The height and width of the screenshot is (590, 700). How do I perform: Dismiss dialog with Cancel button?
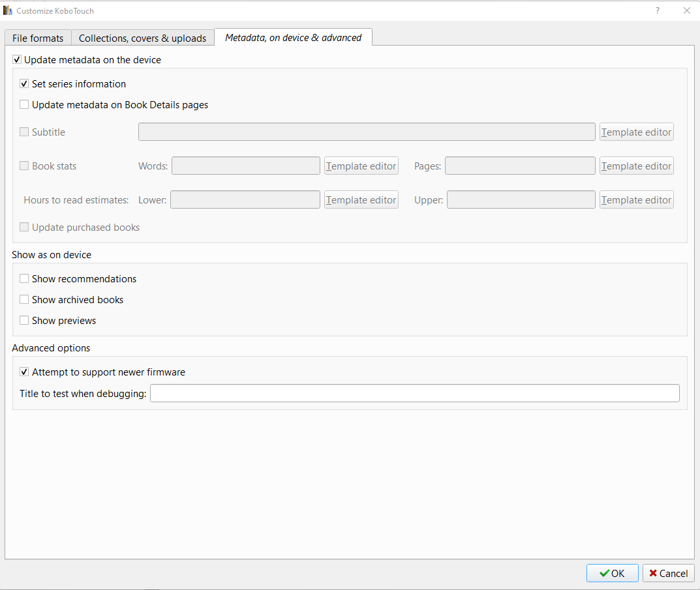[668, 573]
